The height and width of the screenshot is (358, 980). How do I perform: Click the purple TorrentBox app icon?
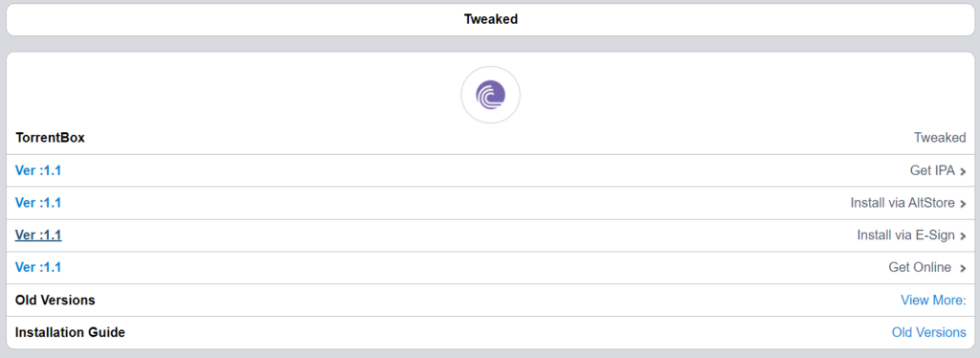pos(491,95)
